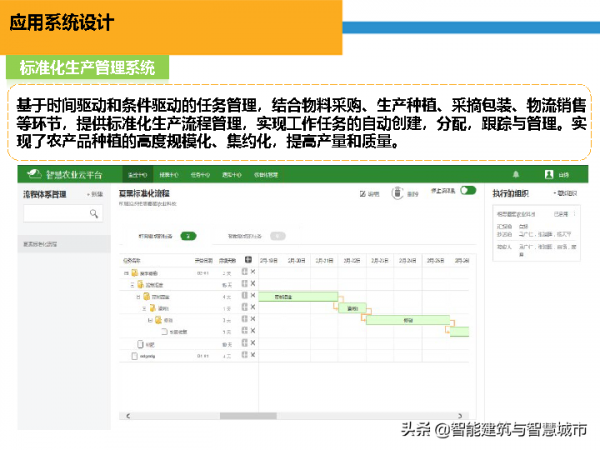Click the add organization link beside 执行的组织

(565, 193)
